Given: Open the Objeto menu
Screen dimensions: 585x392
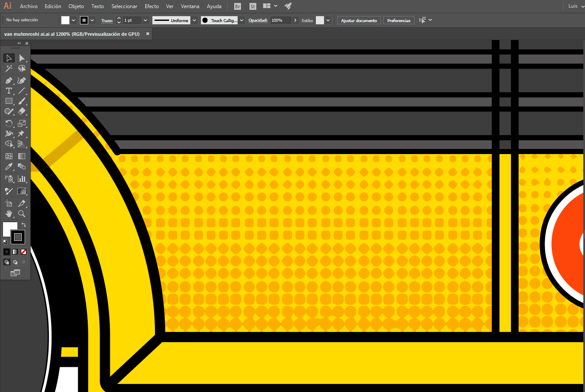Looking at the screenshot, I should 76,6.
